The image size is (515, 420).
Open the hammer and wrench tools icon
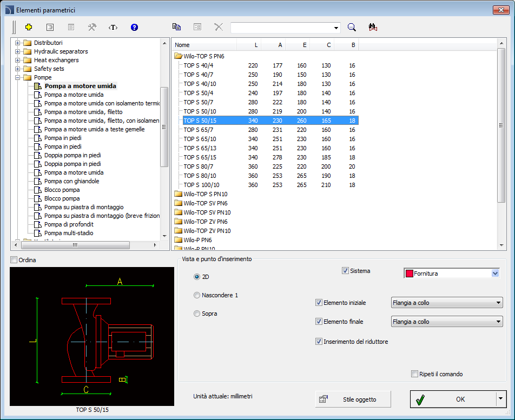click(92, 27)
